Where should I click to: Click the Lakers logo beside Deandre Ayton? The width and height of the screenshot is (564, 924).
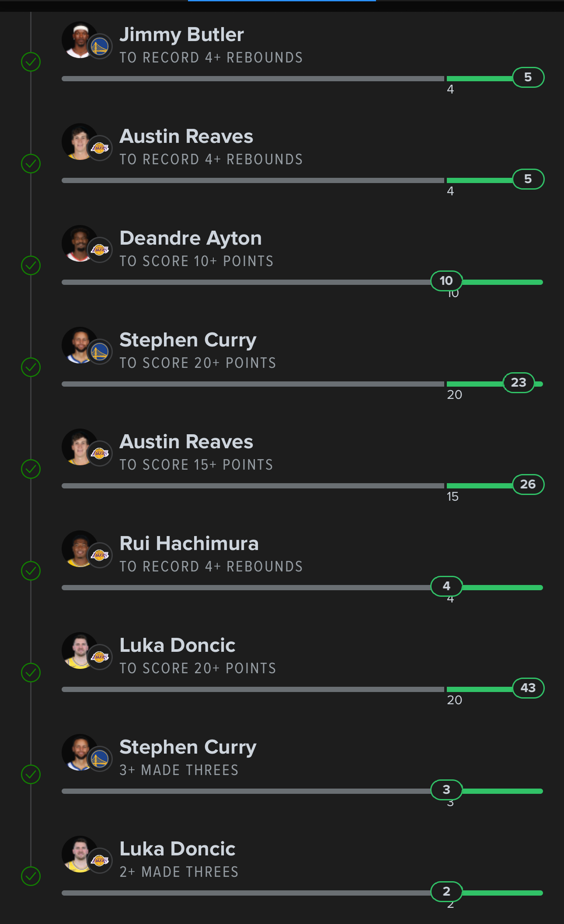click(100, 250)
